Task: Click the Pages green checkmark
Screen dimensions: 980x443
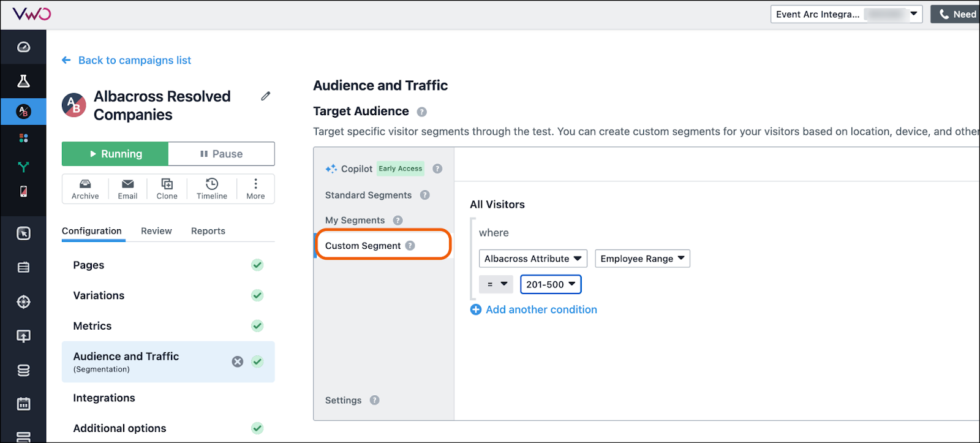Action: pyautogui.click(x=257, y=265)
